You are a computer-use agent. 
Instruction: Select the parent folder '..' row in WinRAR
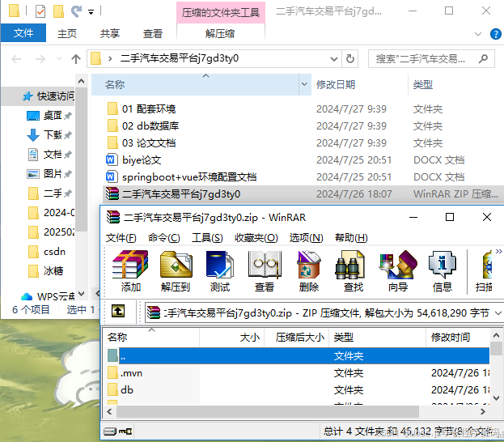click(298, 356)
